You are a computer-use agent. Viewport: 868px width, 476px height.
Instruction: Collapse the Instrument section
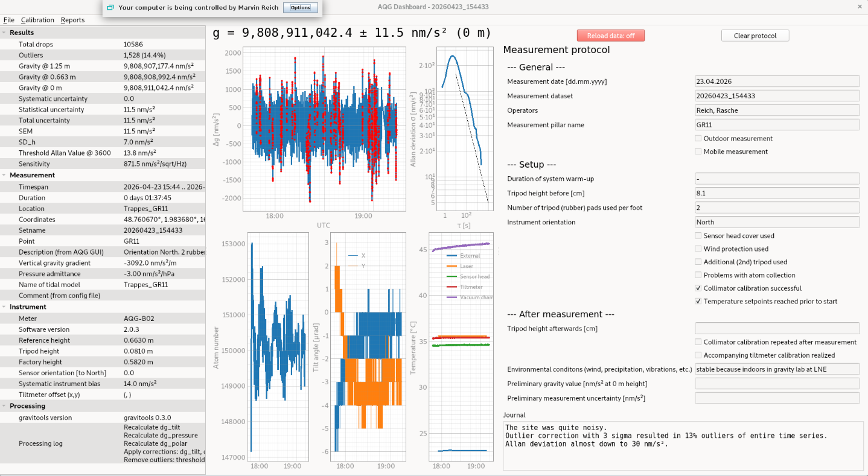[5, 306]
